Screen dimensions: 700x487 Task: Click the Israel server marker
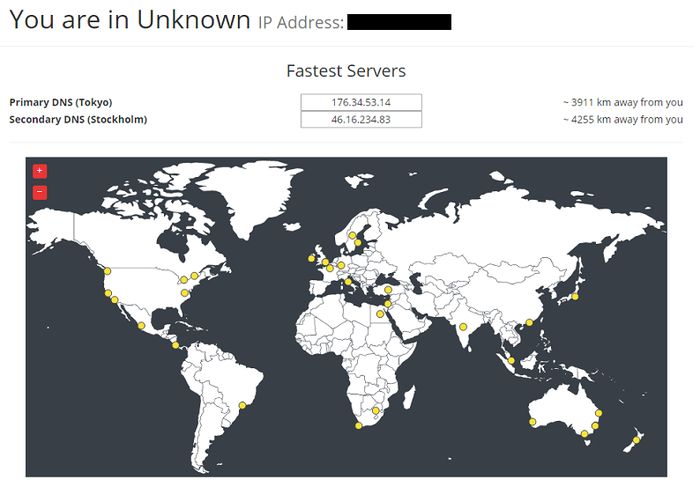(388, 304)
